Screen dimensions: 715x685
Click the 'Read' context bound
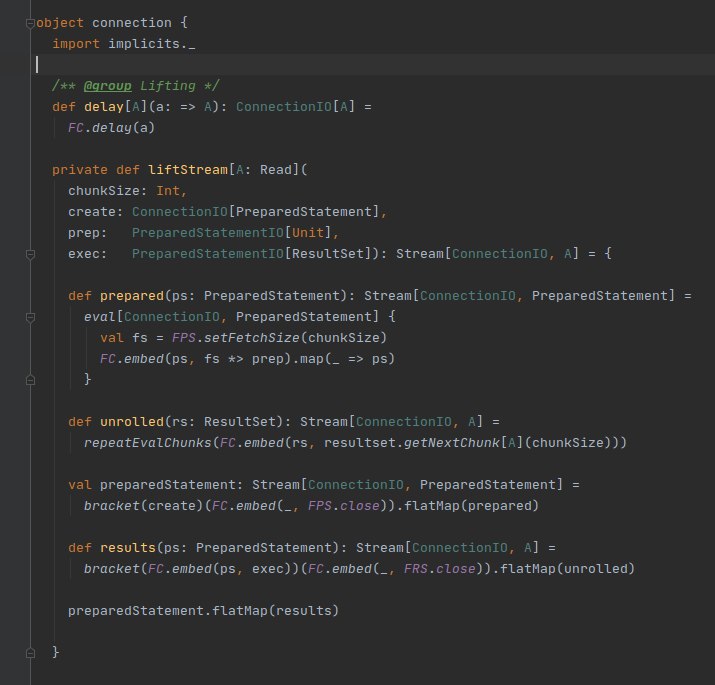coord(276,170)
